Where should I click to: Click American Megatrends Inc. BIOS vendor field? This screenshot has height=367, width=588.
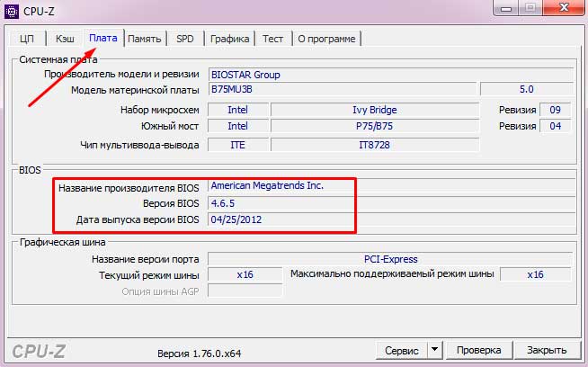tap(391, 186)
